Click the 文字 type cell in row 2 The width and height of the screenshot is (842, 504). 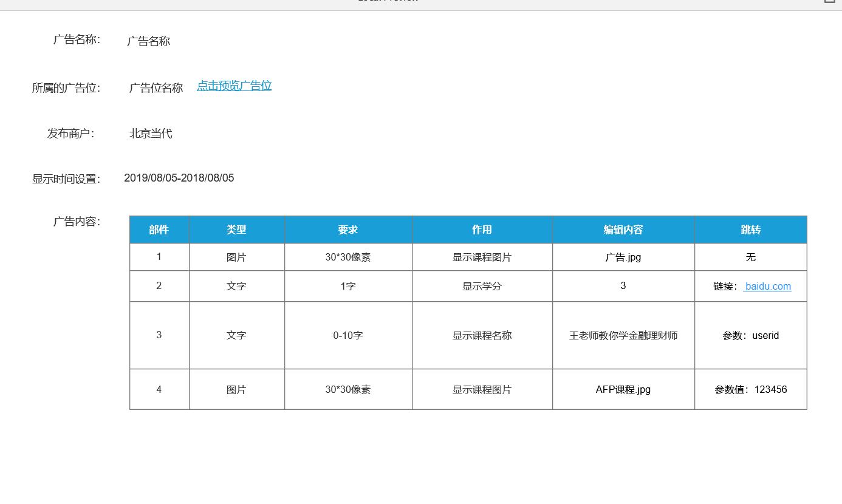pyautogui.click(x=237, y=287)
